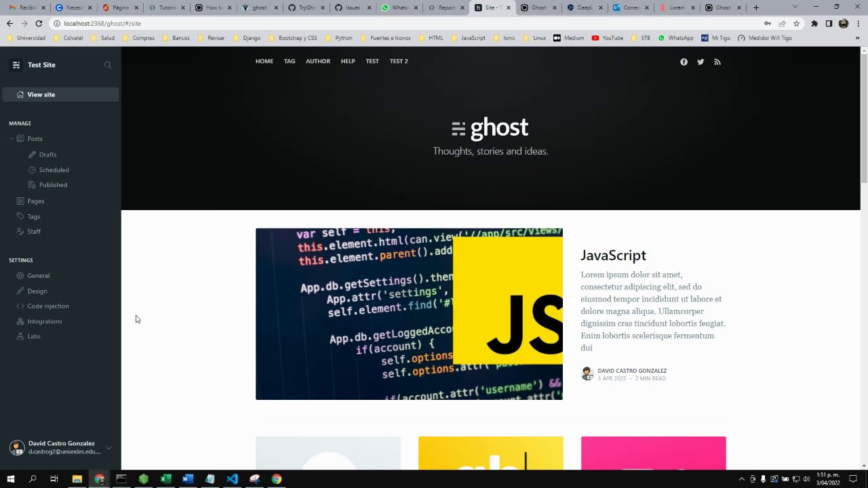Click the TEST 2 link in site navigation

pos(399,62)
